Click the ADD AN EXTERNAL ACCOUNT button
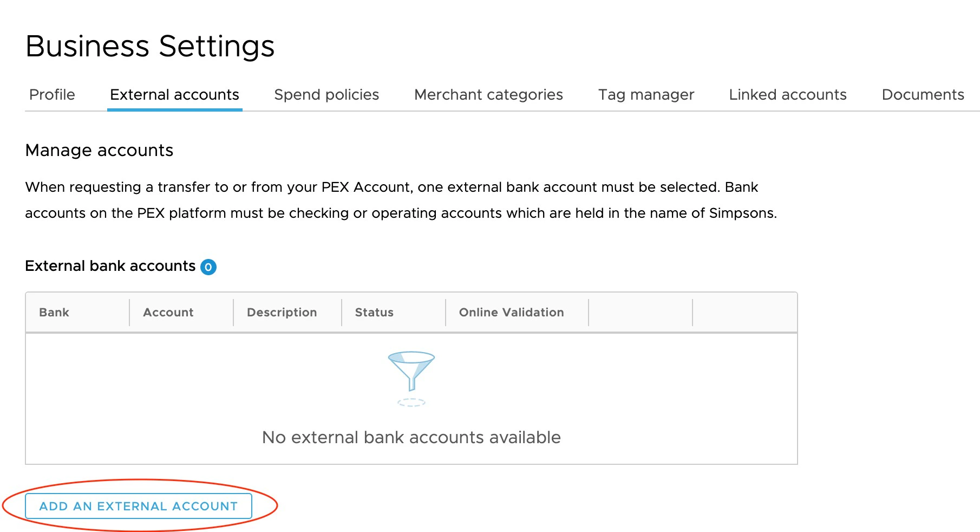The image size is (980, 532). (x=138, y=506)
